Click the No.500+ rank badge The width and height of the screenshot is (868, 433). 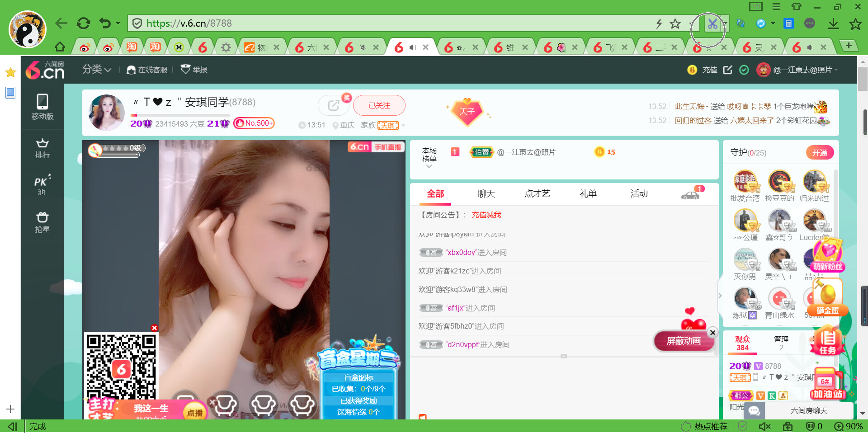pyautogui.click(x=254, y=123)
